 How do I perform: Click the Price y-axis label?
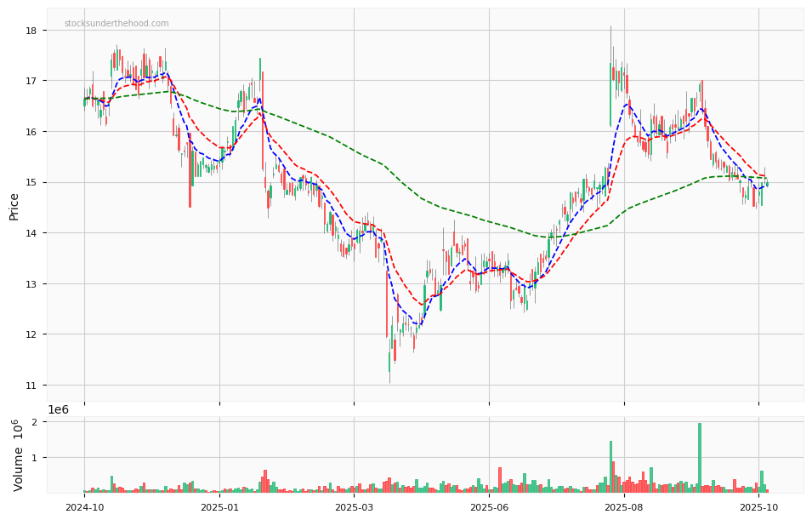[14, 206]
